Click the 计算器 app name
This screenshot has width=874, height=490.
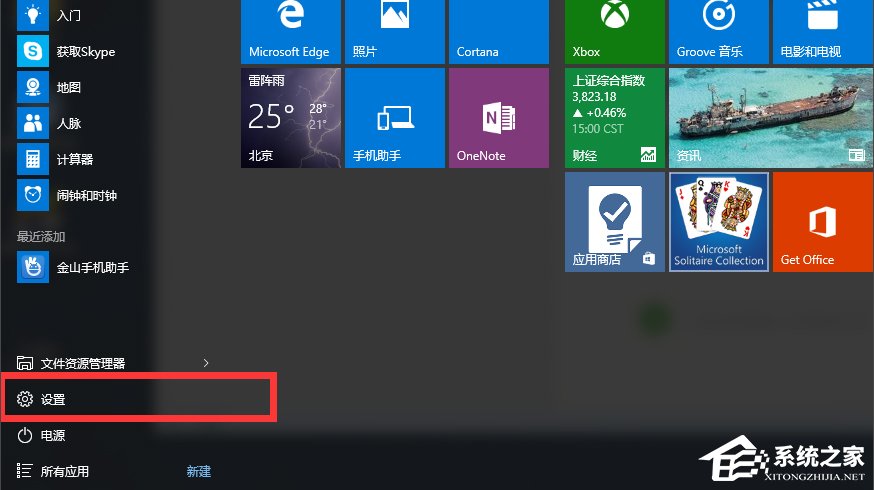click(x=75, y=159)
